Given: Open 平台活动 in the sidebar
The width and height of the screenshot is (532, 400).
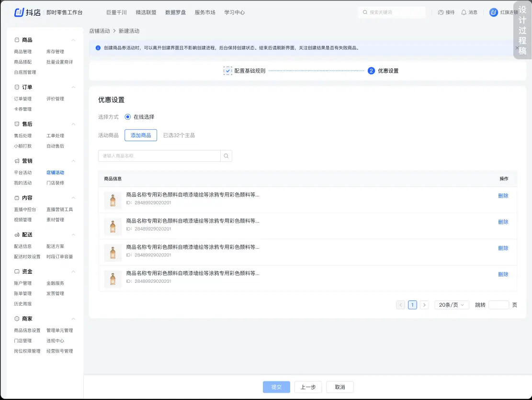Looking at the screenshot, I should point(23,173).
